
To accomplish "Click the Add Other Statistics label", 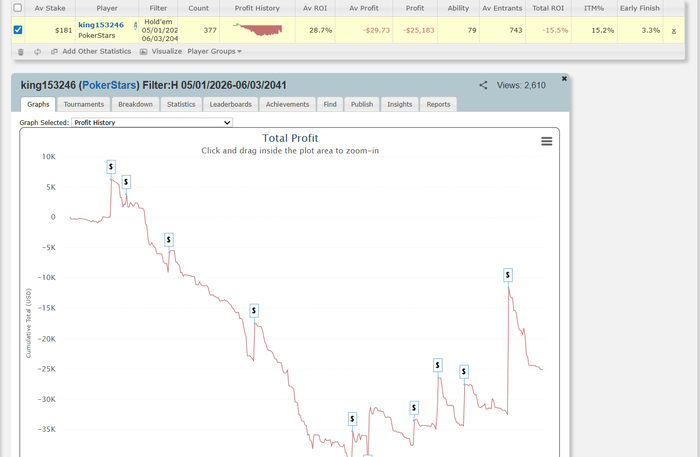I will pos(96,51).
